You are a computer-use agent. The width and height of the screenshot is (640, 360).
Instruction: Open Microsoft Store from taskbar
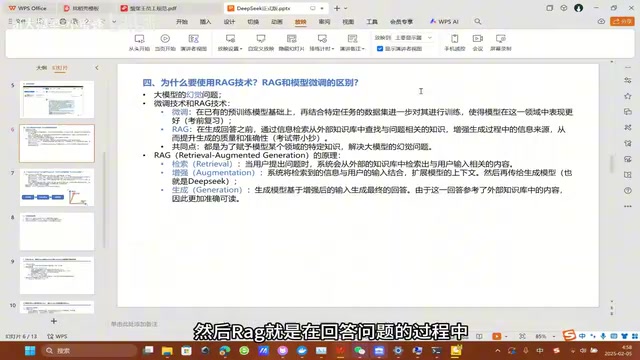[x=187, y=351]
